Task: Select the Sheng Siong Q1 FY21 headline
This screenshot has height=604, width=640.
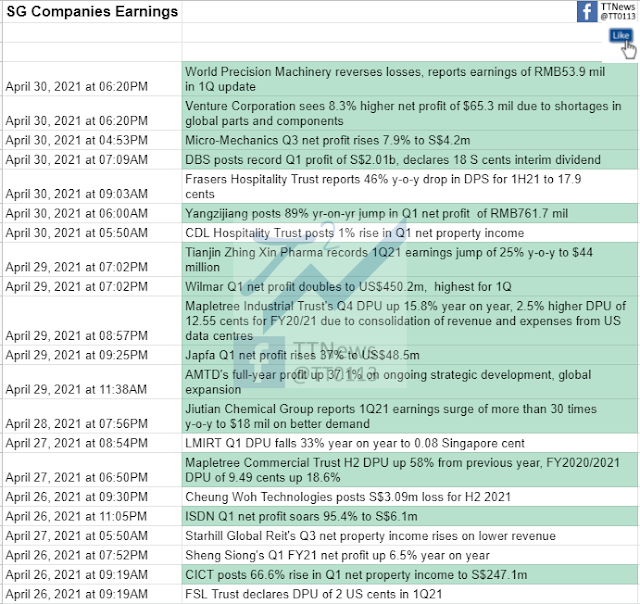Action: [409, 555]
